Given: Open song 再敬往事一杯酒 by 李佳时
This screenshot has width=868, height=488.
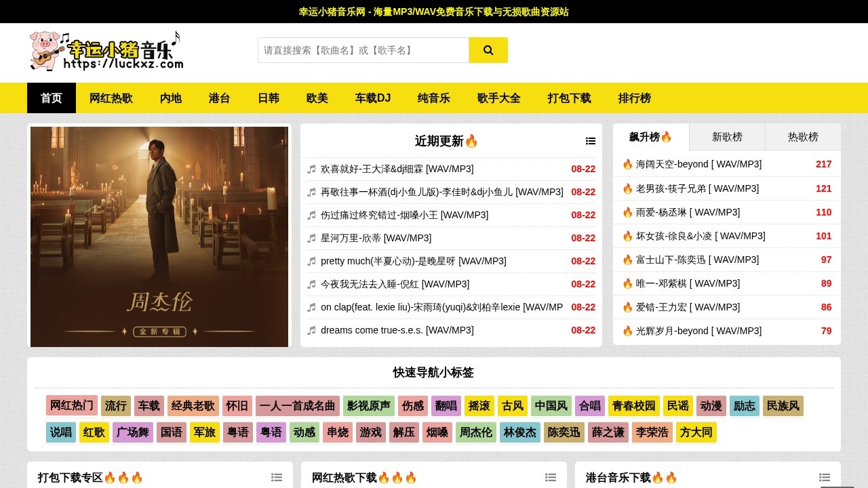Looking at the screenshot, I should click(442, 192).
